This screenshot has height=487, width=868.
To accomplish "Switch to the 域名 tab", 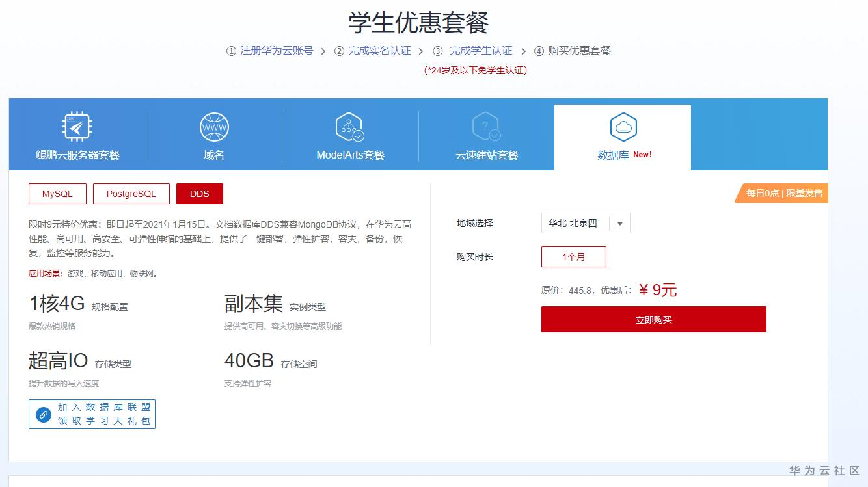I will click(214, 134).
